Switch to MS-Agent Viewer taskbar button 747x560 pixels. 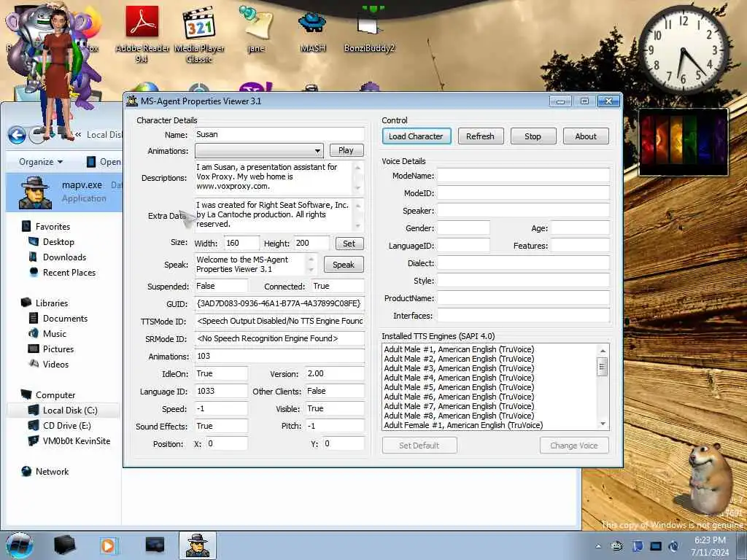click(197, 545)
